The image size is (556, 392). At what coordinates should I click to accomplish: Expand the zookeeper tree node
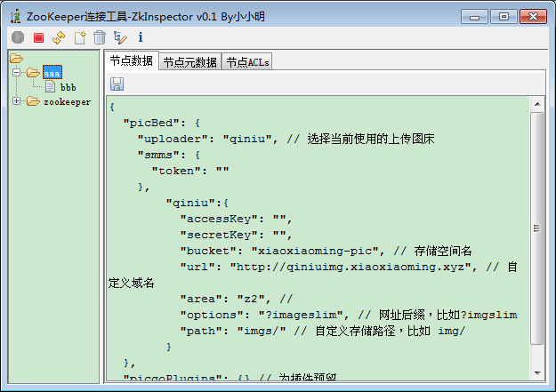click(16, 101)
